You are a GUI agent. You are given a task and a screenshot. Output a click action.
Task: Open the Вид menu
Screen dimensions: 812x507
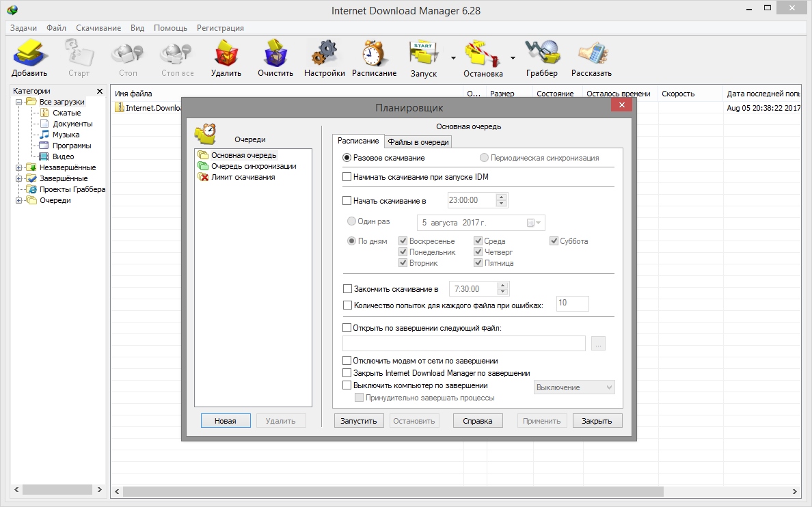pyautogui.click(x=137, y=28)
